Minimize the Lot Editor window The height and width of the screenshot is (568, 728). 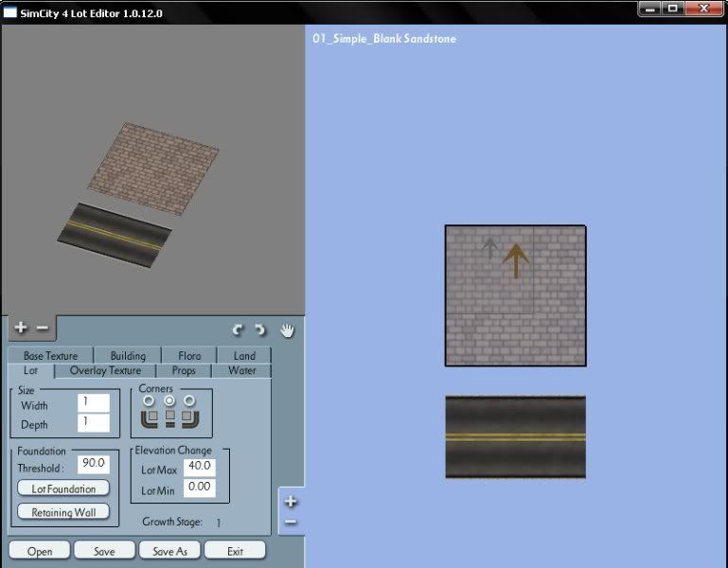point(649,9)
